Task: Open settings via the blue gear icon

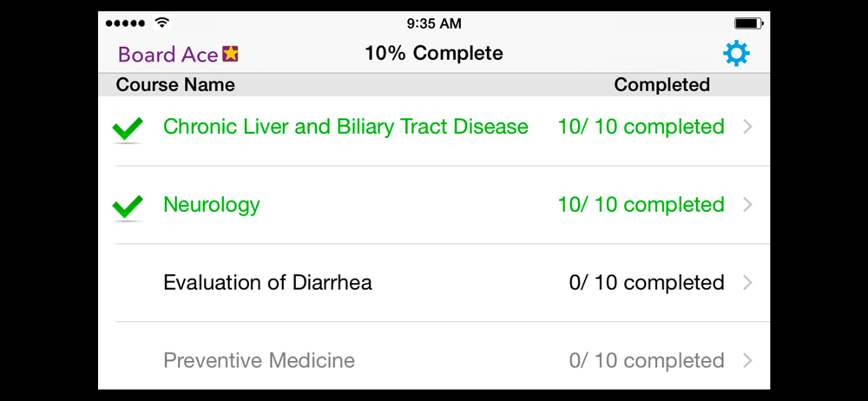Action: pos(736,54)
